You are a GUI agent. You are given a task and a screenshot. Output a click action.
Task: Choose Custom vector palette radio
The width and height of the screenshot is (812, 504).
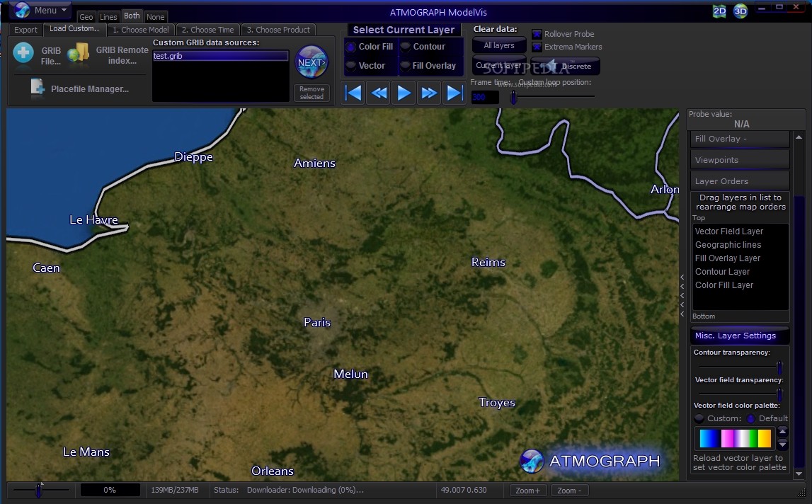point(699,418)
